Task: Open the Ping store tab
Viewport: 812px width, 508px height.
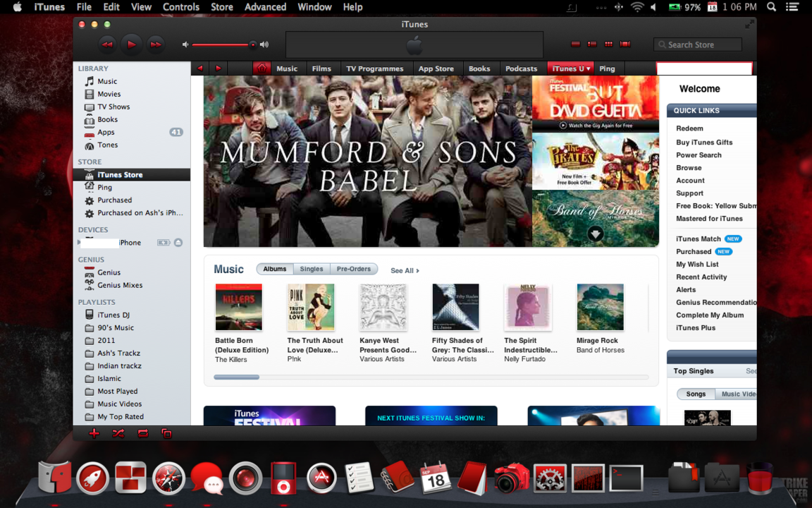Action: (607, 68)
